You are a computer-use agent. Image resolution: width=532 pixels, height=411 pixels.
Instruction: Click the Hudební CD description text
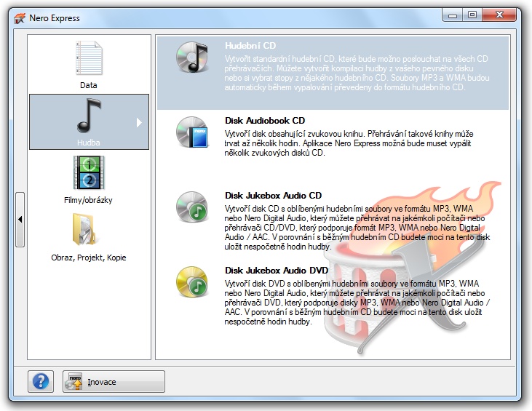tap(357, 73)
